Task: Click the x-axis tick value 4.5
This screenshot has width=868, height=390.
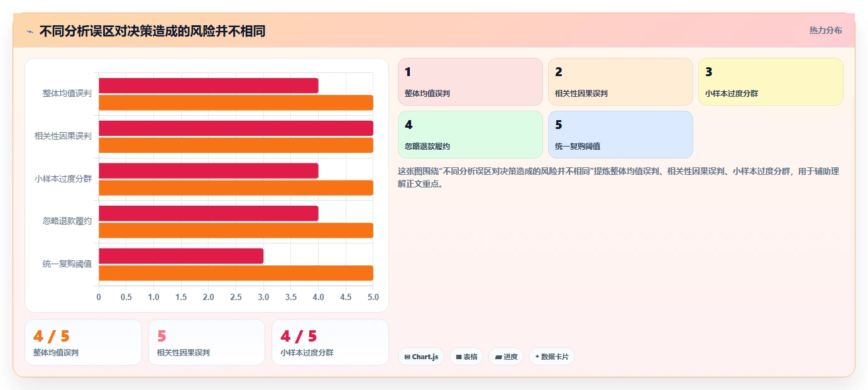Action: coord(346,297)
